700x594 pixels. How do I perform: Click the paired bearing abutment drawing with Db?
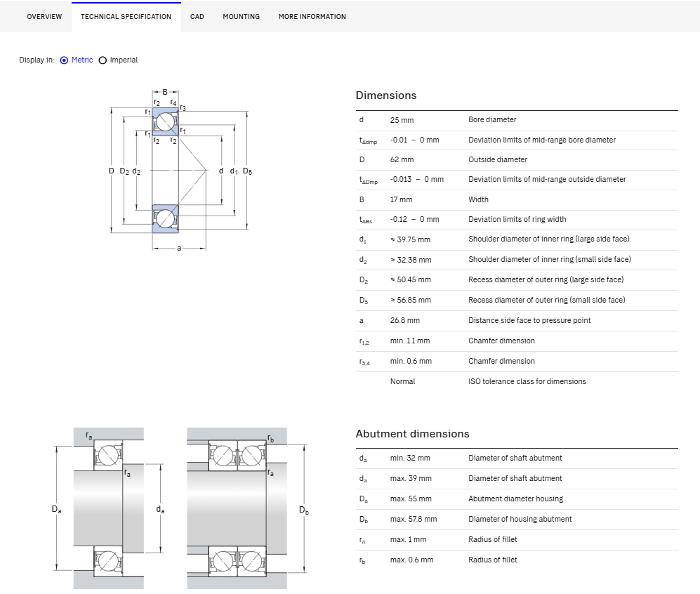[247, 508]
